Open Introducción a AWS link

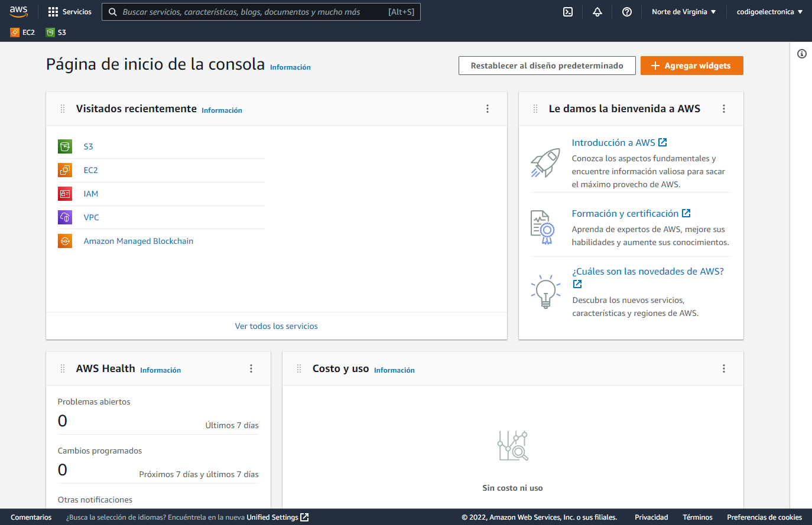(x=619, y=142)
